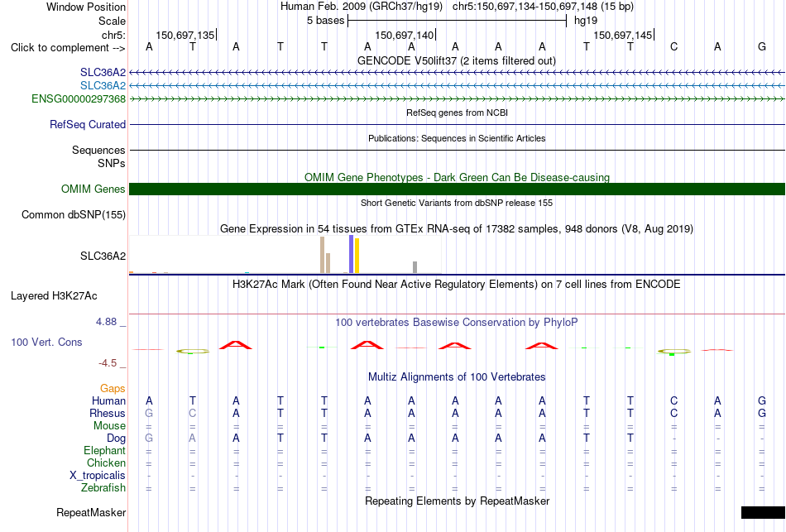Click the OMIM Genes track label
Screen dimensions: 786x532
tap(93, 189)
